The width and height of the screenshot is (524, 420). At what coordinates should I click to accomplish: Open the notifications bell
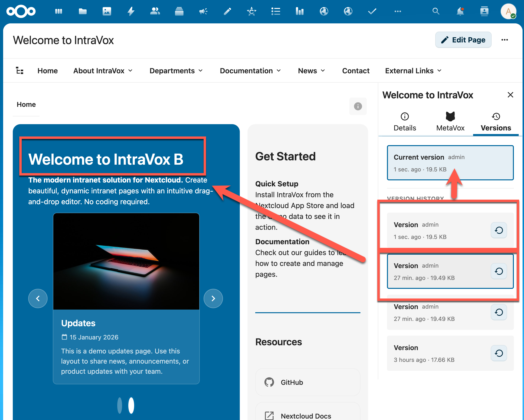(460, 11)
